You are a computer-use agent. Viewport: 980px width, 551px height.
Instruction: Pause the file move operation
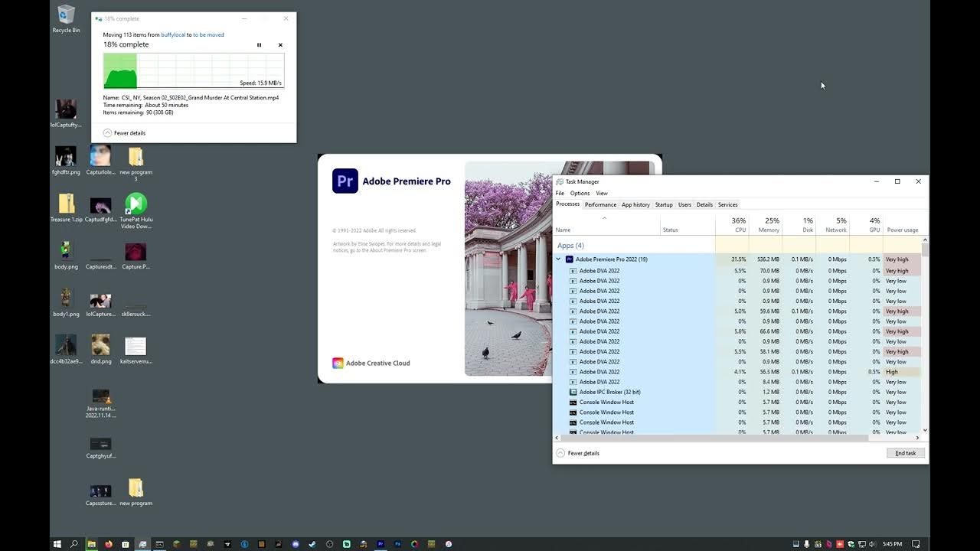click(259, 45)
